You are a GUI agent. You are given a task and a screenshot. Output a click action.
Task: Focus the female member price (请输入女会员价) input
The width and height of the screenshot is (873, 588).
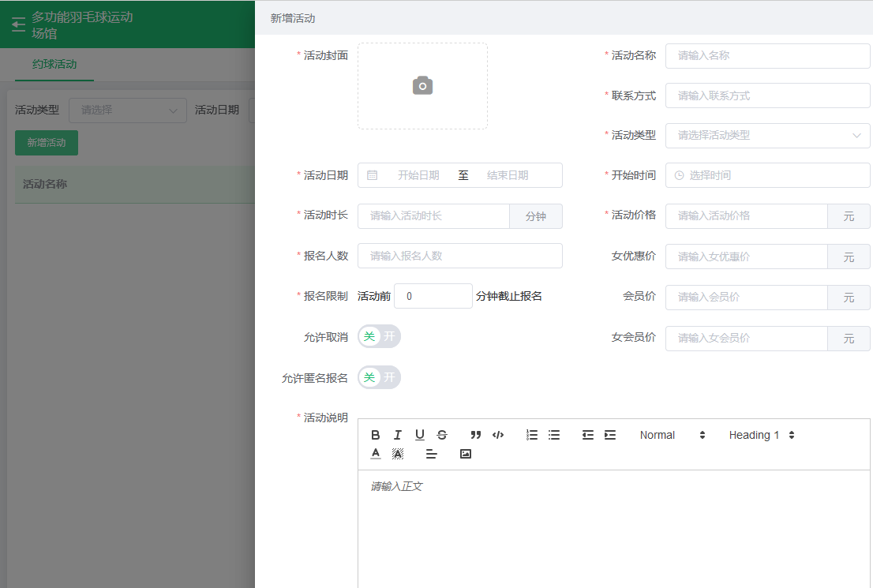pyautogui.click(x=747, y=338)
